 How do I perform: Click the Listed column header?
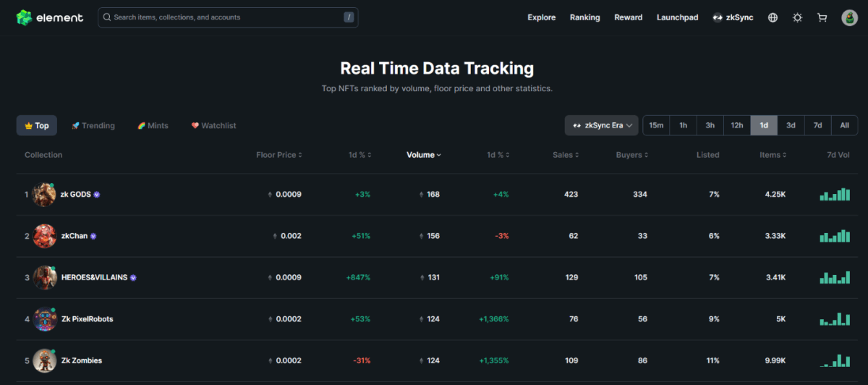(708, 155)
